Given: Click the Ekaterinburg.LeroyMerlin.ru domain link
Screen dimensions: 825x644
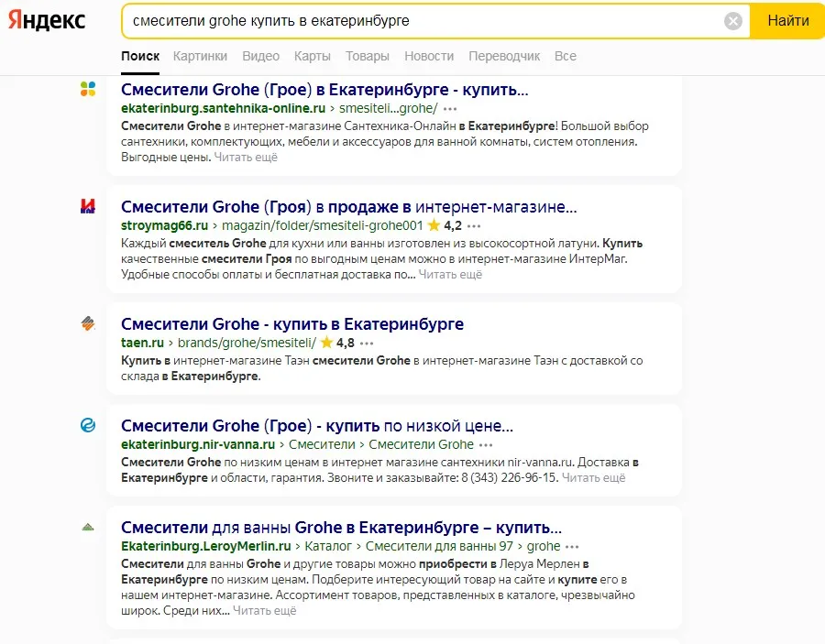Looking at the screenshot, I should pos(206,546).
